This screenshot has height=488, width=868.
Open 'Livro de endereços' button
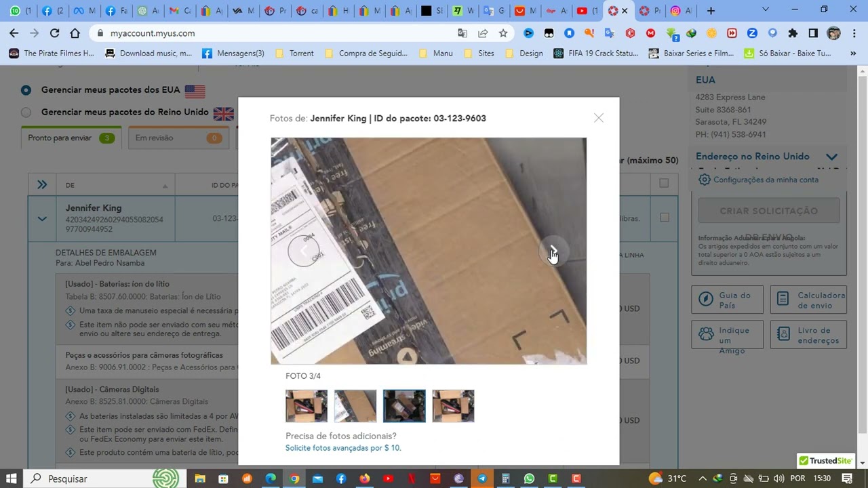point(808,335)
